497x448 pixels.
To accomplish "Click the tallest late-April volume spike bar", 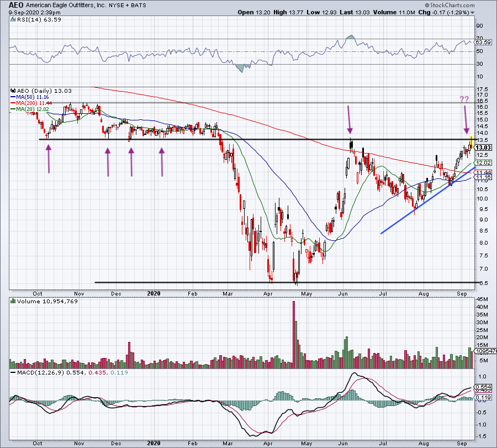I will 294,335.
